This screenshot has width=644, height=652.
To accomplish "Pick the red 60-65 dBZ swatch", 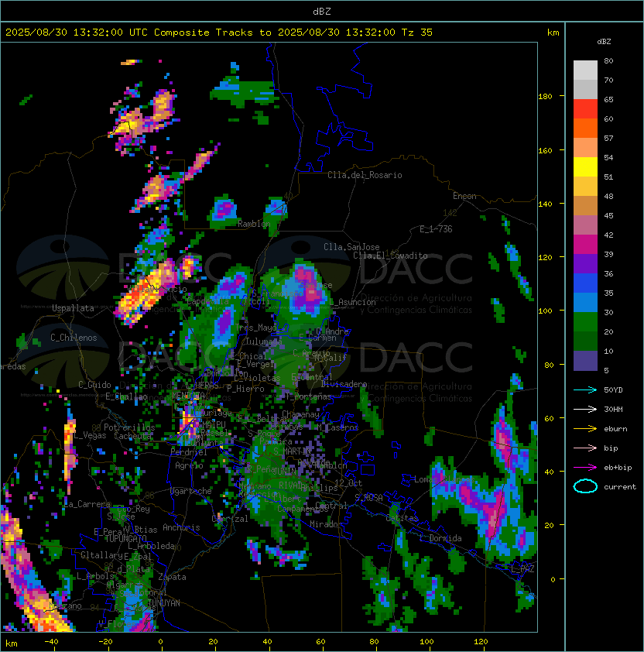I will pos(585,109).
